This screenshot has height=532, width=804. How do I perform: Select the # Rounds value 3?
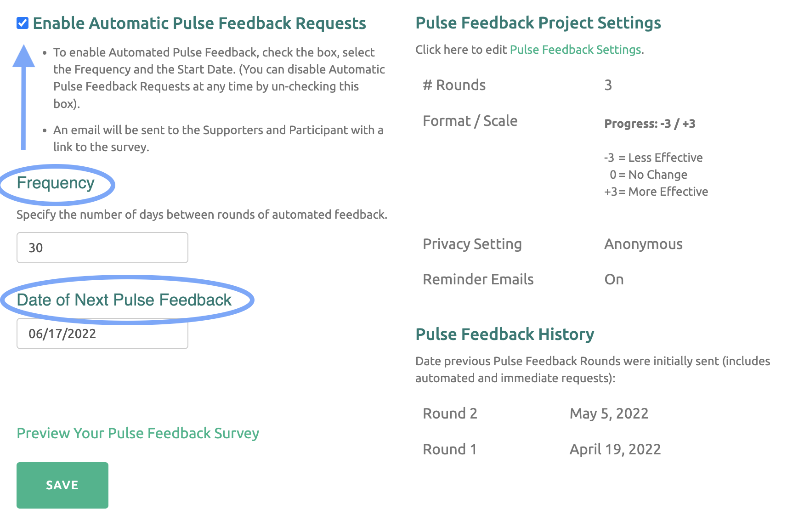(x=608, y=85)
